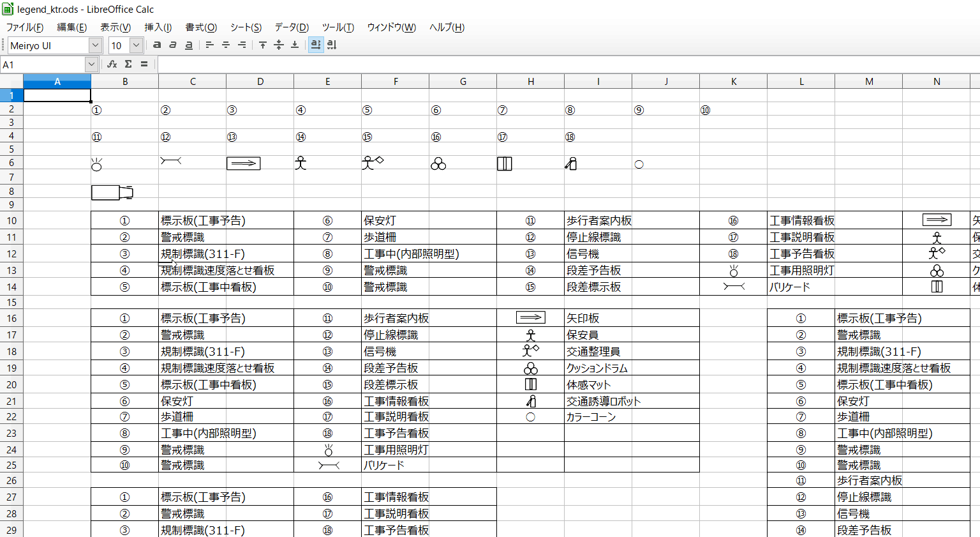Align cell content to top
Screen dimensions: 980x537
[x=262, y=45]
